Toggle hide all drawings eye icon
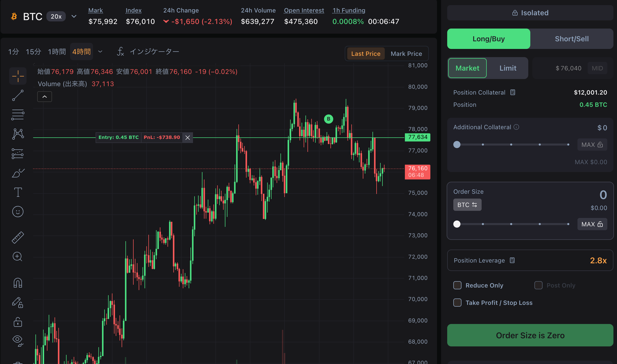617x364 pixels. pyautogui.click(x=18, y=340)
